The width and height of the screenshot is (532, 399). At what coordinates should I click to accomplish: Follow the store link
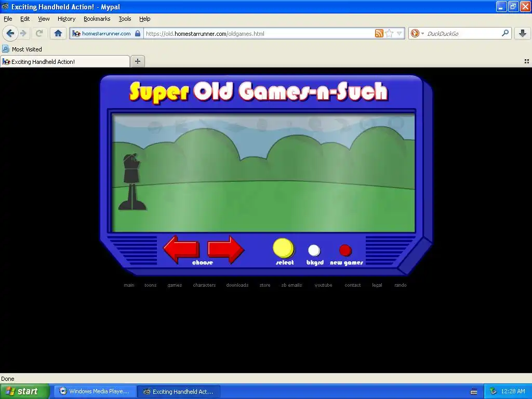point(264,285)
